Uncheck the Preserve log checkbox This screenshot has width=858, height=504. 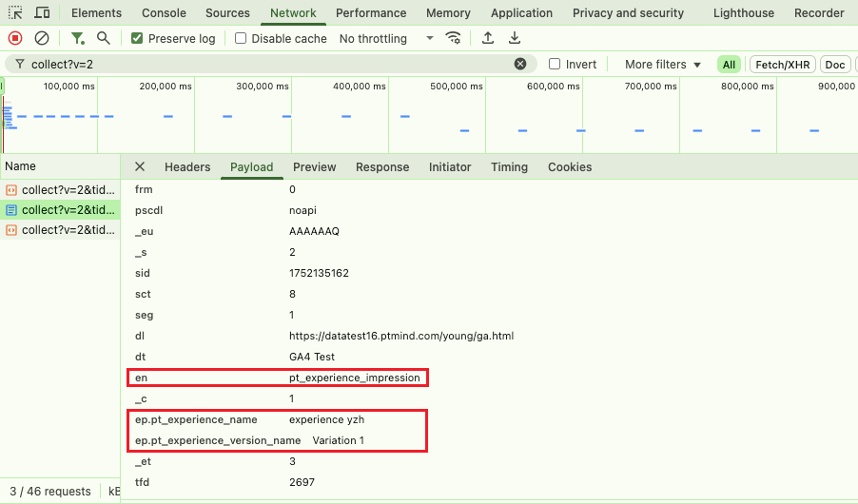137,38
